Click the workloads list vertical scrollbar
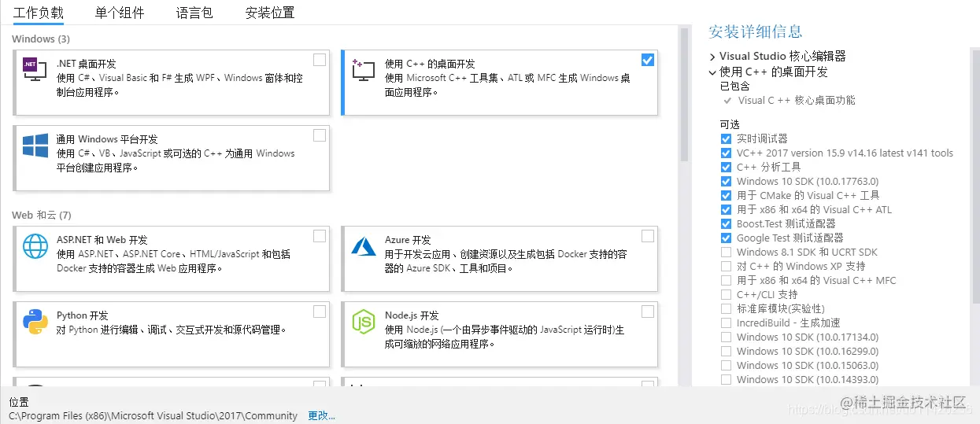The width and height of the screenshot is (980, 424). point(684,94)
